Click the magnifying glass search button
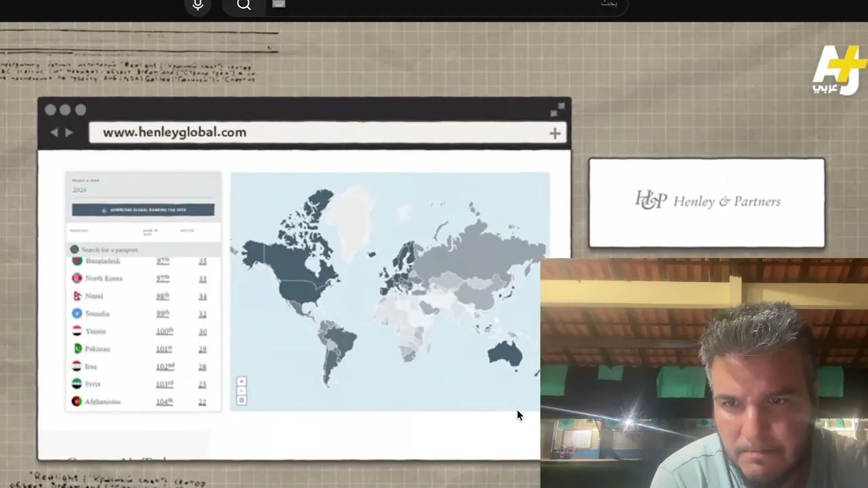Viewport: 868px width, 488px height. 244,5
